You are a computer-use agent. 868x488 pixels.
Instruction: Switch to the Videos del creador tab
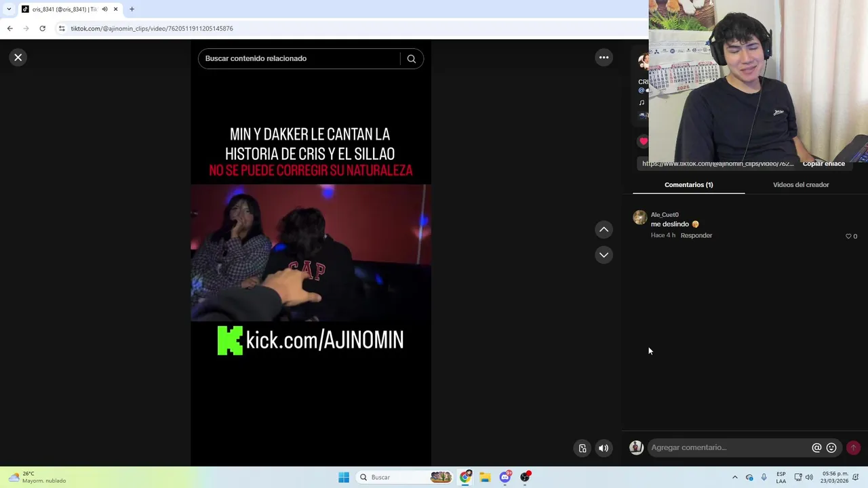click(801, 184)
